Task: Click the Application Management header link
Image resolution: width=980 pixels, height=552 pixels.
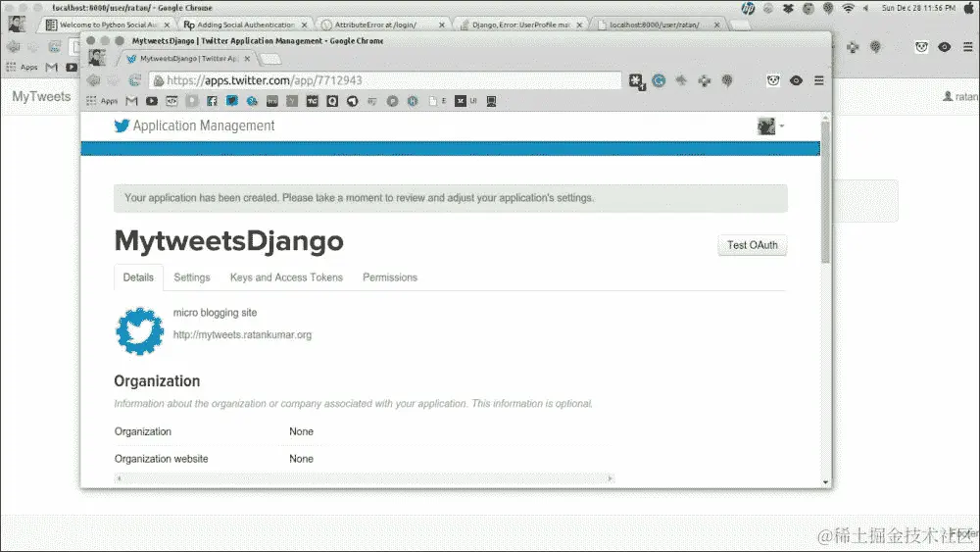Action: [204, 125]
